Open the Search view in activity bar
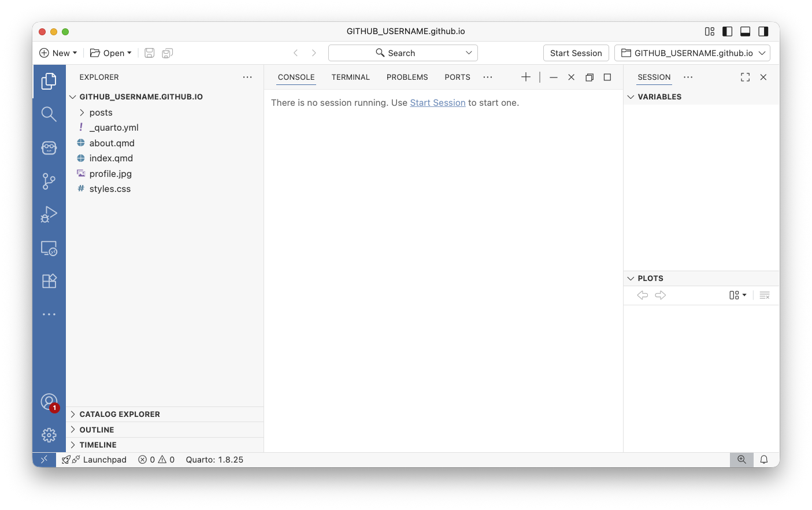812x510 pixels. pos(49,114)
